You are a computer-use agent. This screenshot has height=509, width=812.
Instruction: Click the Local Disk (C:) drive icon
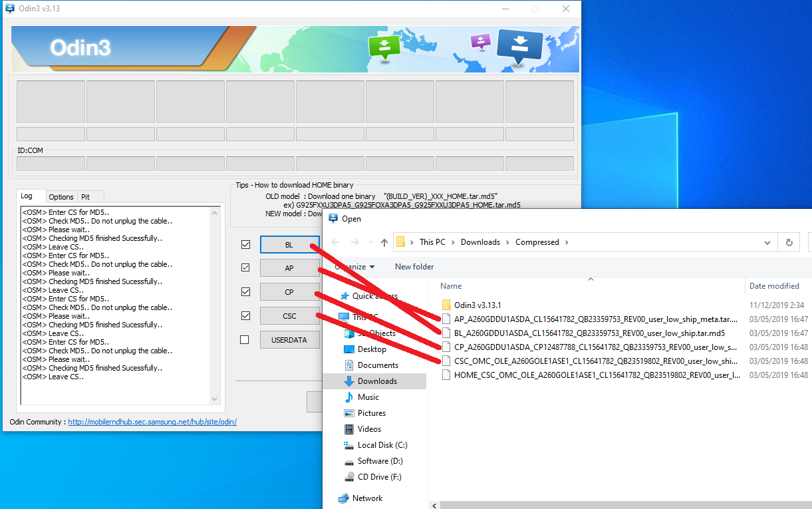coord(349,445)
